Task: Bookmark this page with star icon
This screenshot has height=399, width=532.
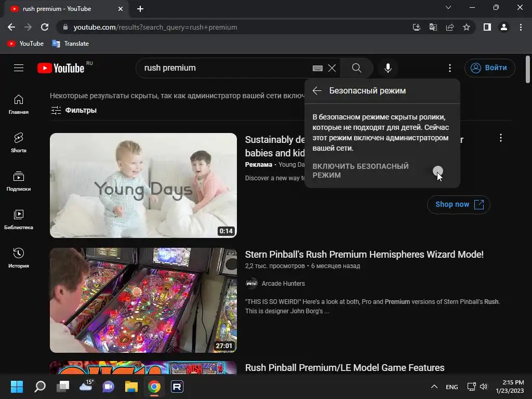Action: point(467,27)
